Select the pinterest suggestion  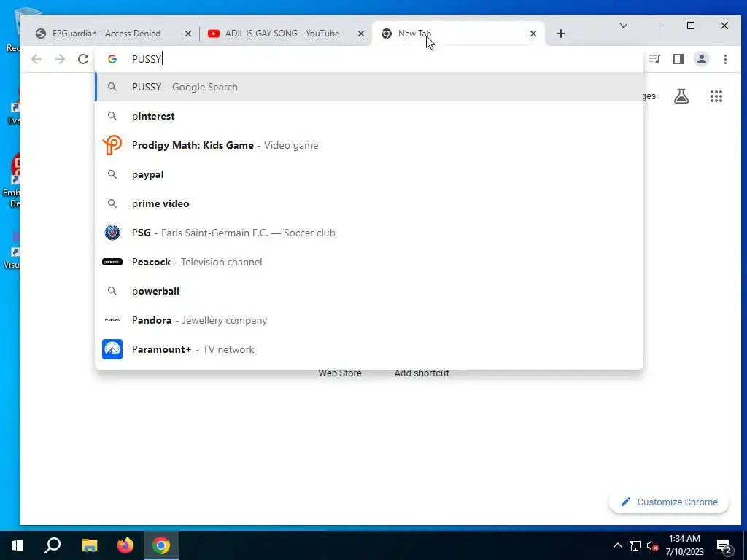point(369,116)
